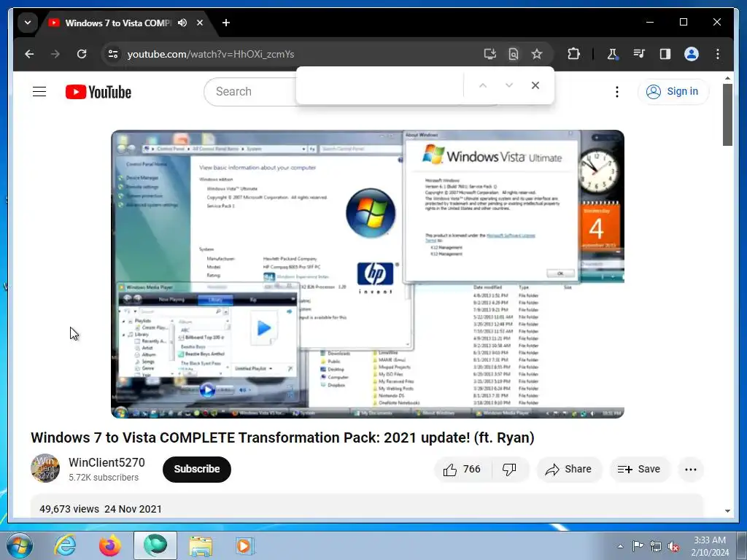
Task: Click the find bar text field
Action: tap(380, 85)
